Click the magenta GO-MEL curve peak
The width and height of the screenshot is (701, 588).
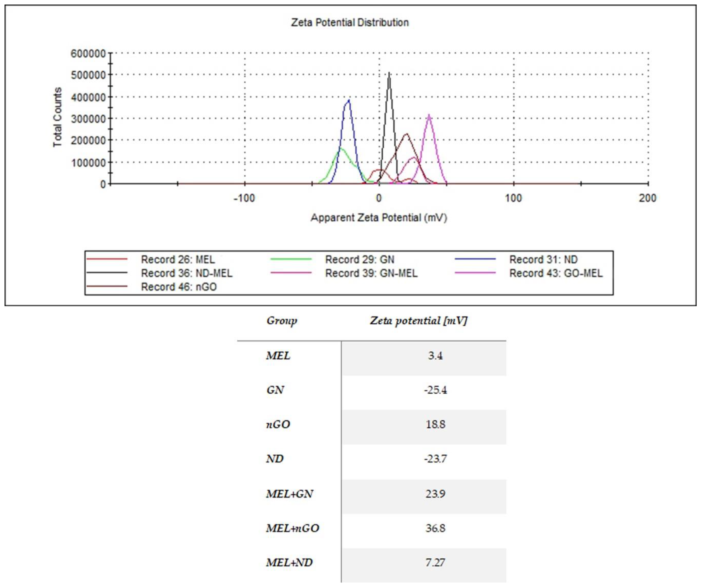[429, 115]
